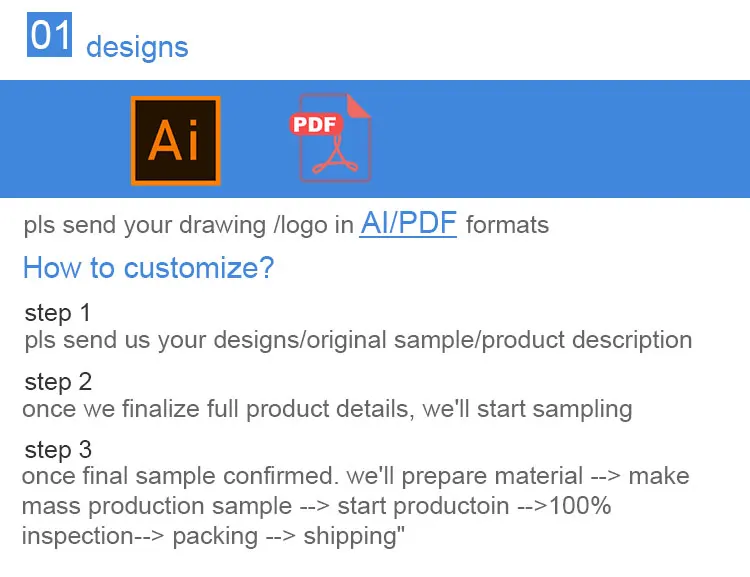The image size is (750, 577).
Task: Select the designs section title
Action: coord(137,47)
